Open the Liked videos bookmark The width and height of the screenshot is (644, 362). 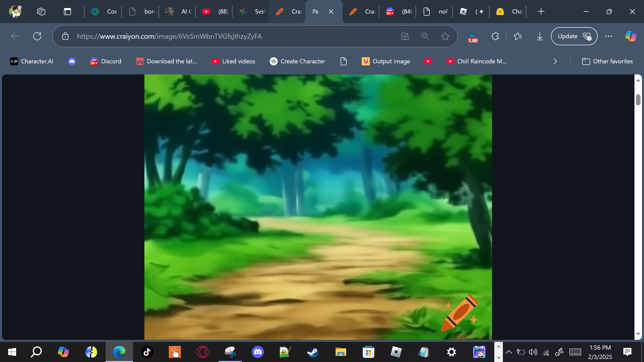[233, 61]
